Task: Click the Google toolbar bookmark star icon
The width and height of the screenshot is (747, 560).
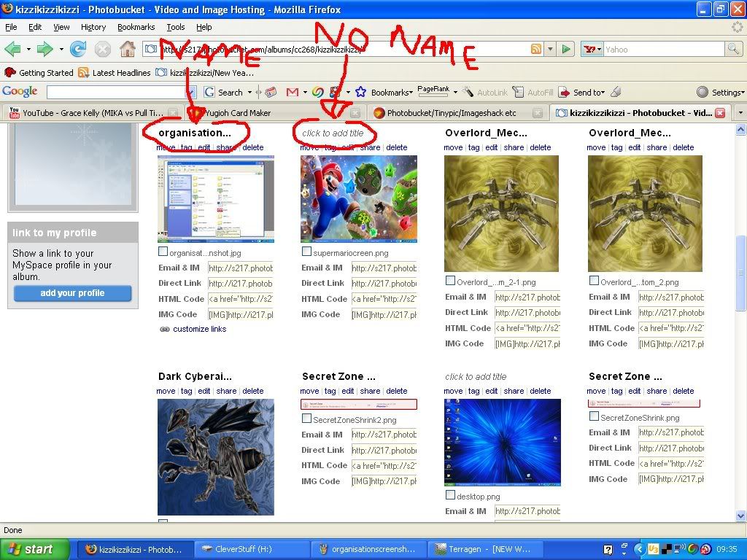Action: [x=360, y=93]
